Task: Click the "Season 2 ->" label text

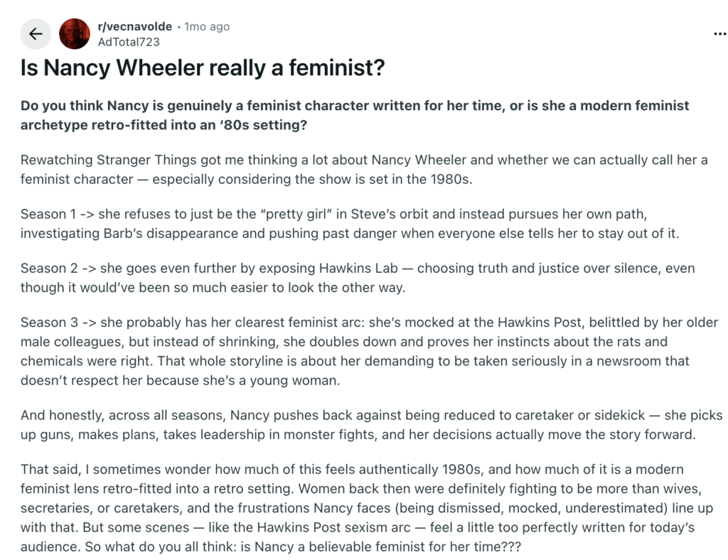Action: pos(57,269)
